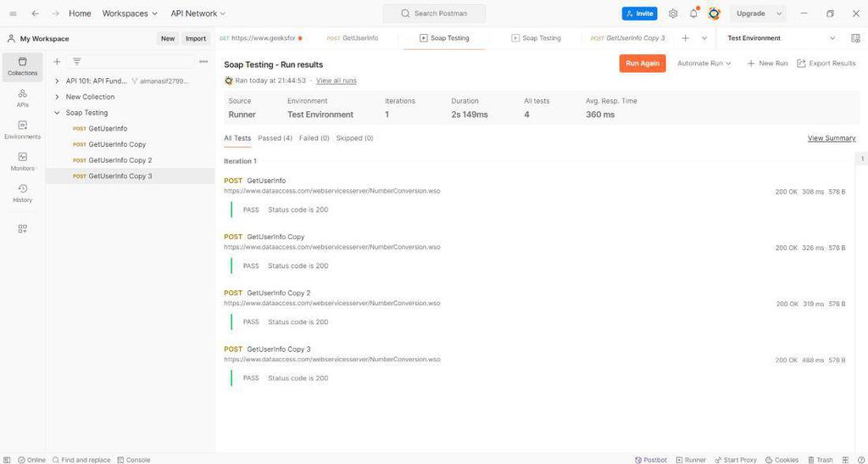This screenshot has width=868, height=464.
Task: Open the user avatar menu
Action: coord(714,14)
